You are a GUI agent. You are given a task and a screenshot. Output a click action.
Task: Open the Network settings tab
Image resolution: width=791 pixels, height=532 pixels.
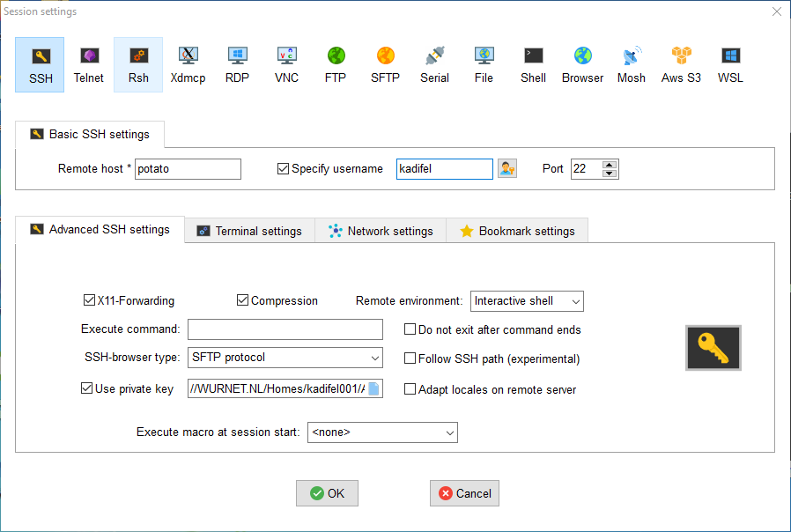[x=381, y=231]
